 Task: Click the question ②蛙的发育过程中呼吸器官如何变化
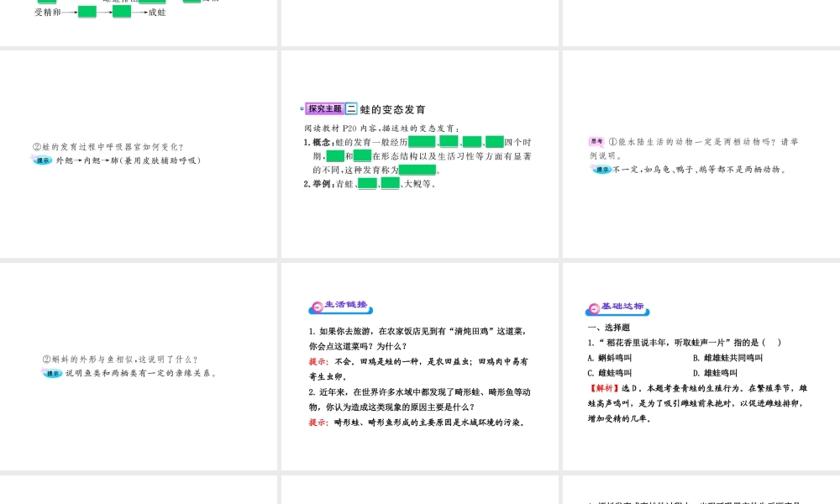108,147
